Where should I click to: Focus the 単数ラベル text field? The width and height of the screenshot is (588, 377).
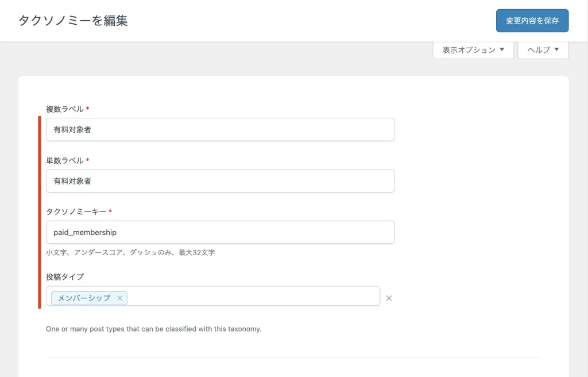(x=220, y=181)
